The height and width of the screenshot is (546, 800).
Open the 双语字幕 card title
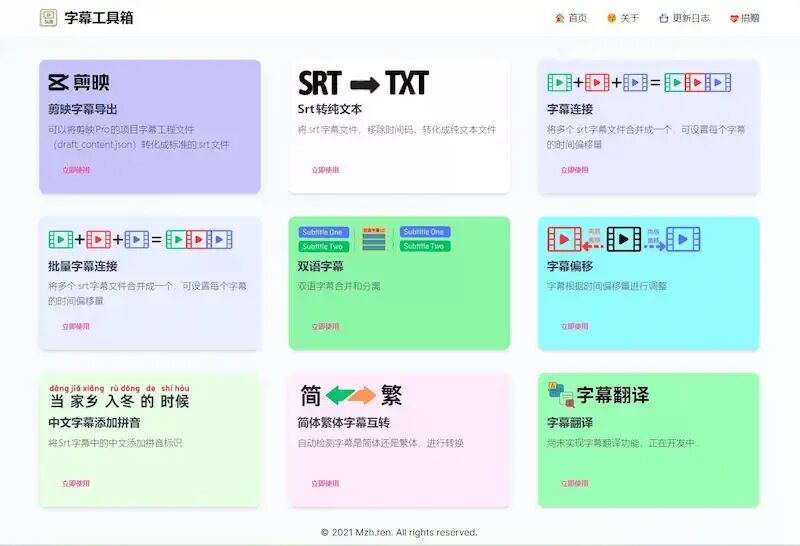[x=320, y=266]
